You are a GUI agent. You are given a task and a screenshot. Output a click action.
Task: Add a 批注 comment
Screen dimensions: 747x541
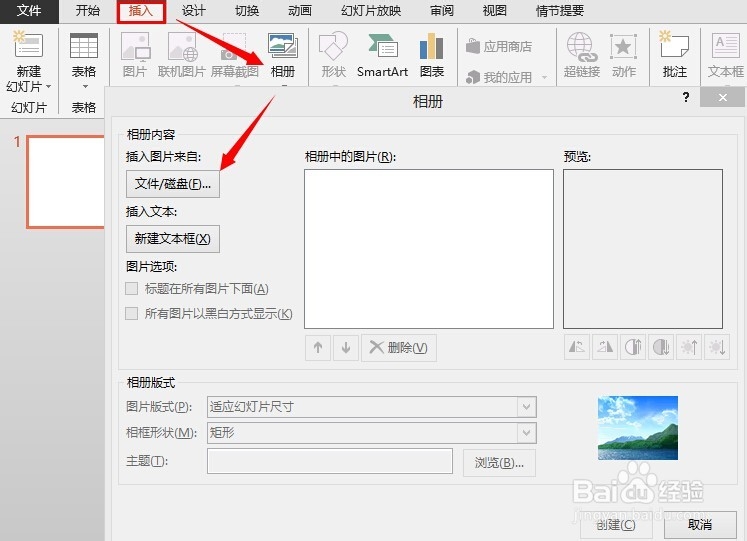[675, 55]
